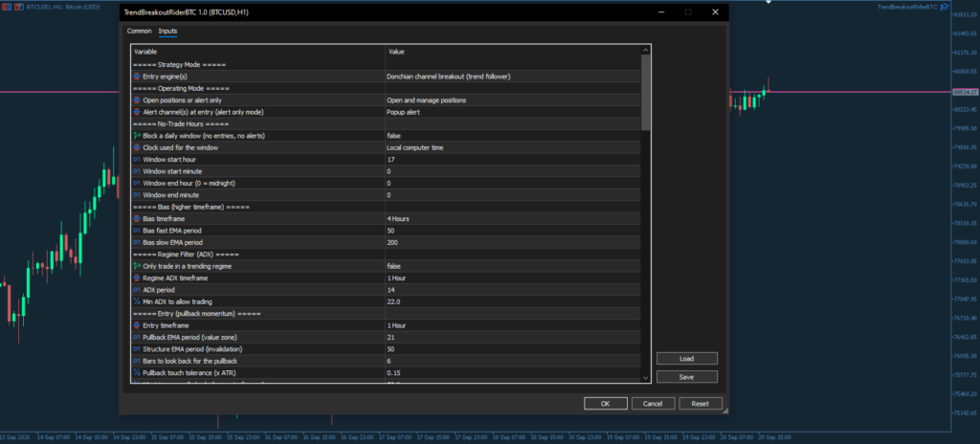Screen dimensions: 980x444
Task: Confirm the dialog with OK
Action: (x=605, y=404)
